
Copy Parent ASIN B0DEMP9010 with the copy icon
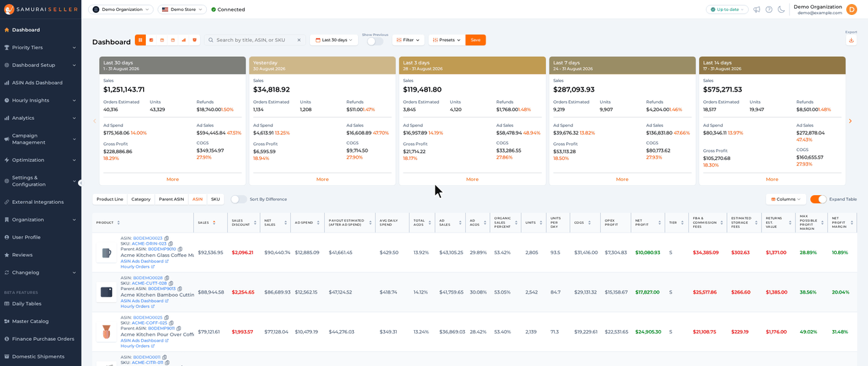180,249
